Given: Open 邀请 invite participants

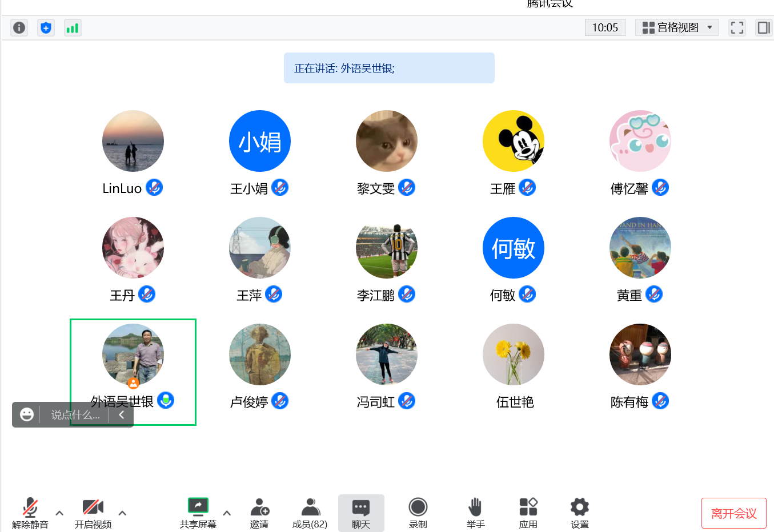Looking at the screenshot, I should pos(259,513).
